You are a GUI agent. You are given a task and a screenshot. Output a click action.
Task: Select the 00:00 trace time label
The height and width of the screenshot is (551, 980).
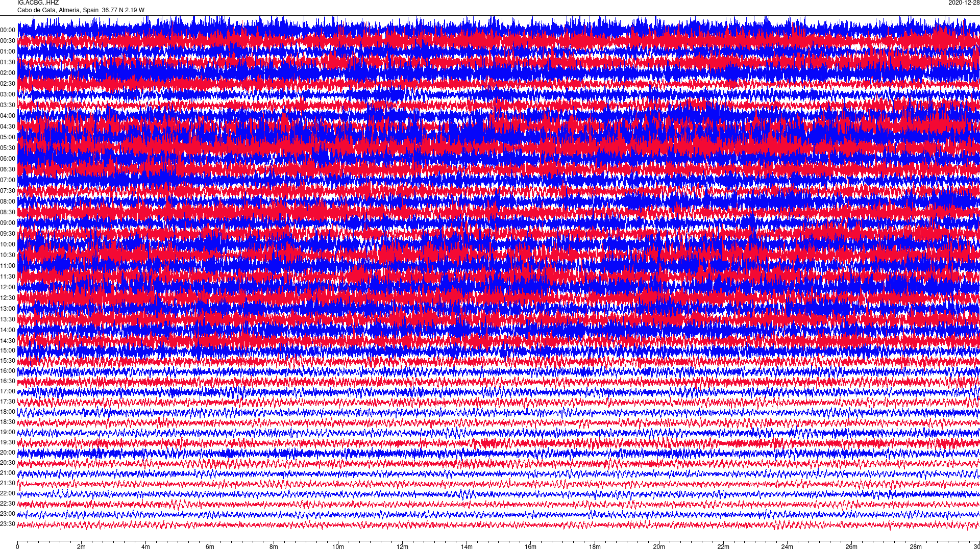[8, 30]
